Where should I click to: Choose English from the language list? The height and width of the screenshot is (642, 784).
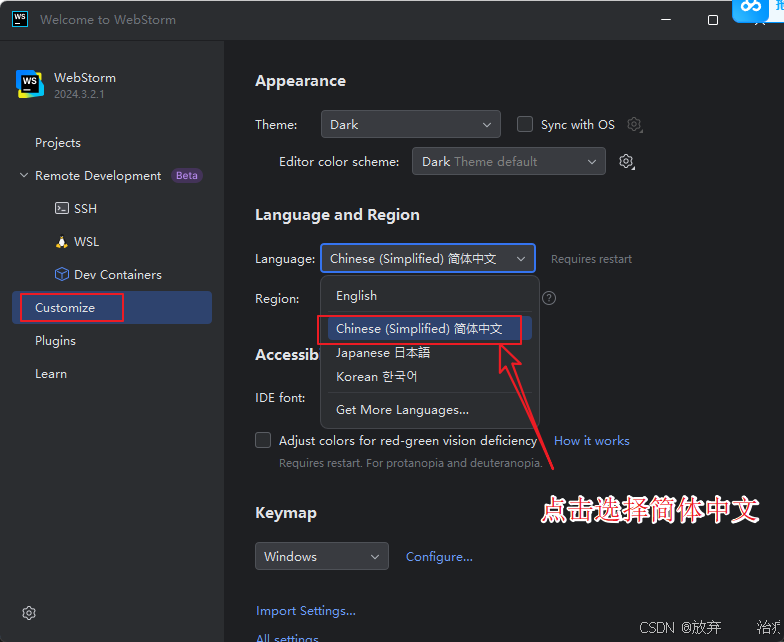coord(430,296)
